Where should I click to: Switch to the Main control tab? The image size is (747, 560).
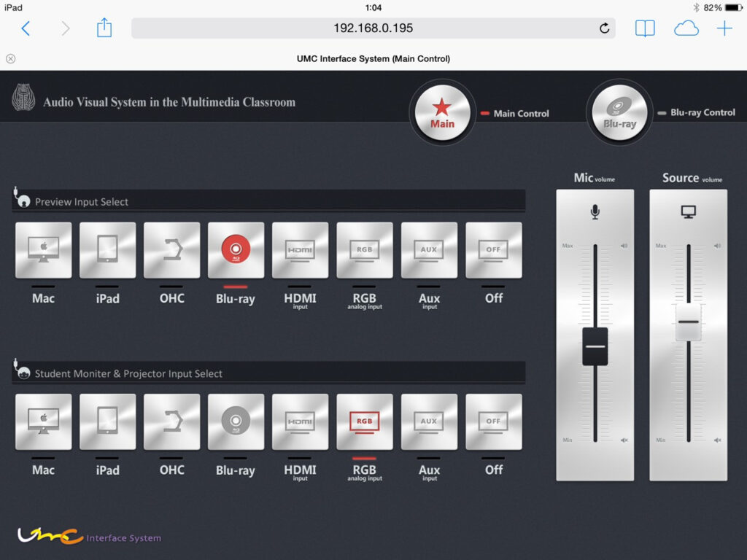442,112
